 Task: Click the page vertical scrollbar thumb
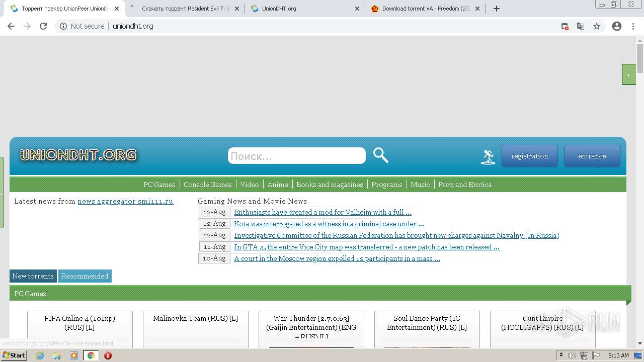[640, 58]
